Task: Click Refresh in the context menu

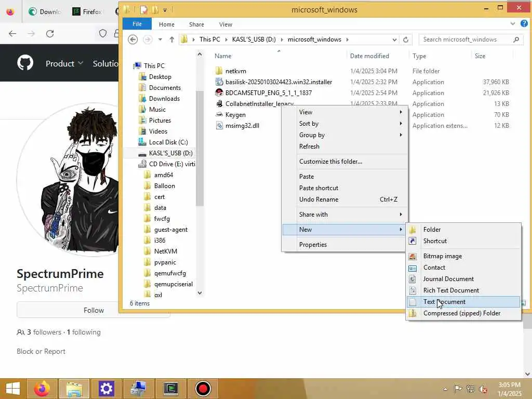Action: (x=344, y=147)
